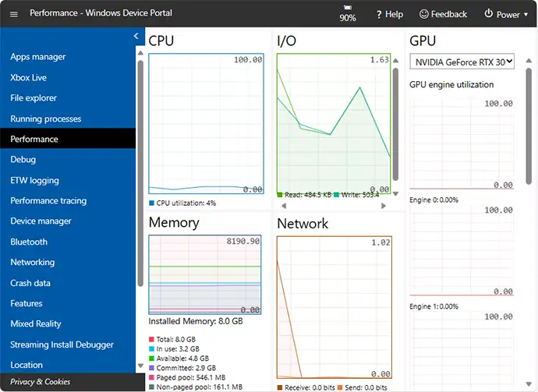
Task: Click the green Available memory swatch
Action: coord(152,358)
